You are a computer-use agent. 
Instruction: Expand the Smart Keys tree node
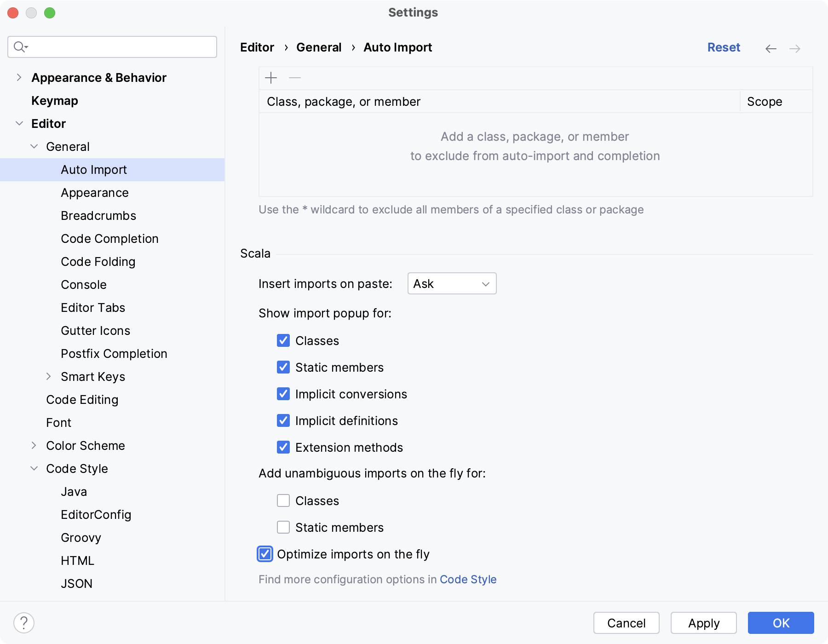tap(48, 377)
